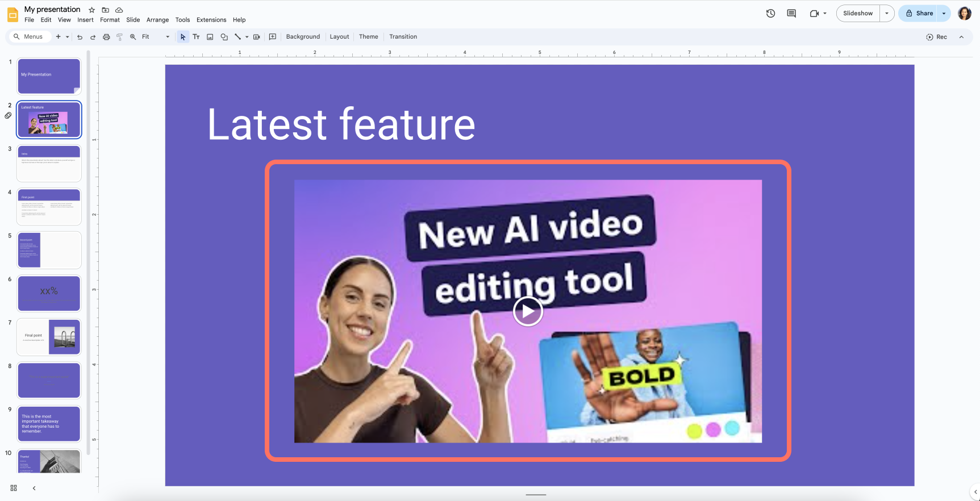980x501 pixels.
Task: Open the account profile avatar
Action: coord(964,13)
